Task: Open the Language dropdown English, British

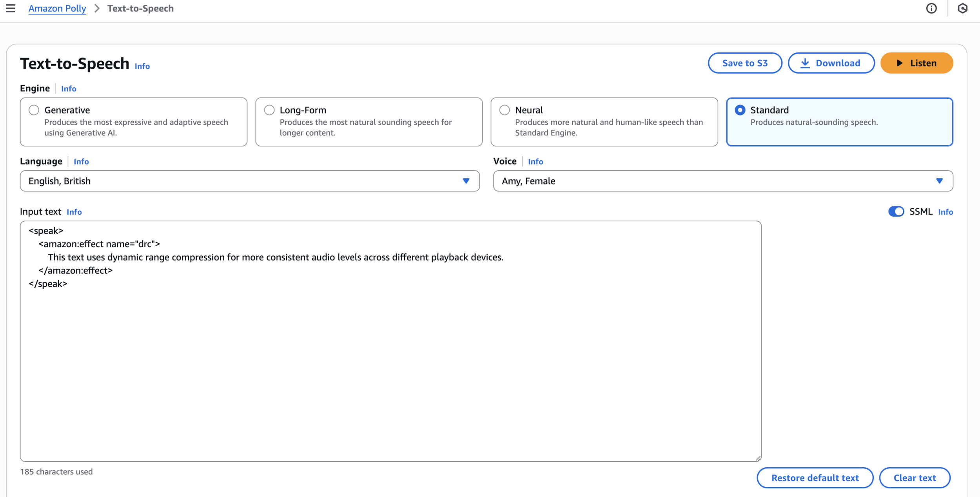Action: (250, 181)
